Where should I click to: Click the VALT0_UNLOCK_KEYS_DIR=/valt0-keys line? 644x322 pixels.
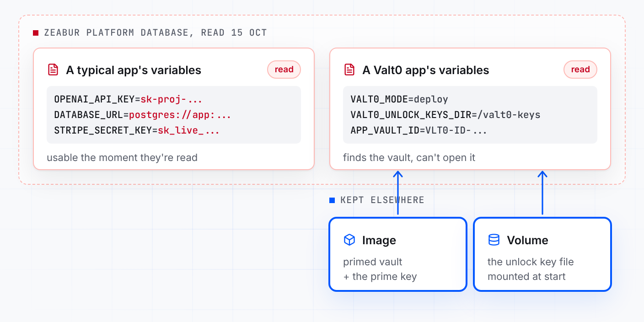click(x=445, y=115)
